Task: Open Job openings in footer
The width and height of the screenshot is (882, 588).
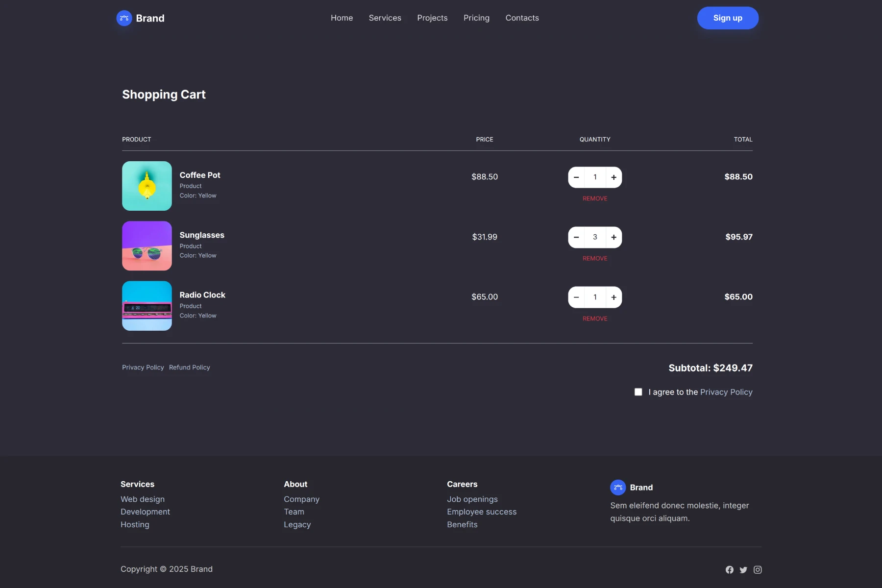Action: (472, 499)
